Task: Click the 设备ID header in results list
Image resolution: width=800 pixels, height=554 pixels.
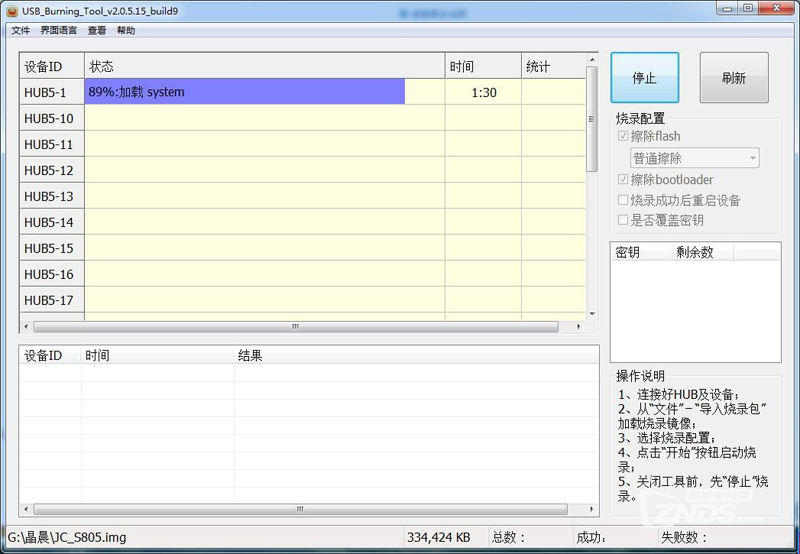Action: tap(51, 356)
